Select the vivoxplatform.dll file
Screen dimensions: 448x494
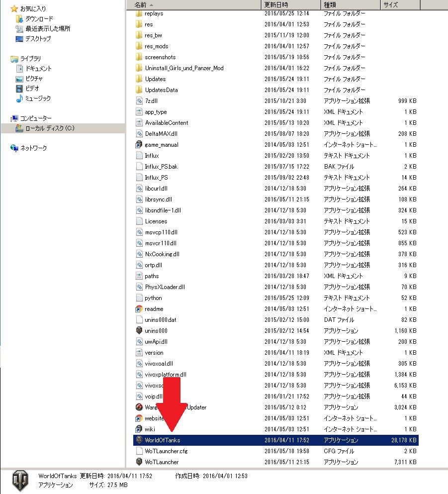click(x=166, y=374)
